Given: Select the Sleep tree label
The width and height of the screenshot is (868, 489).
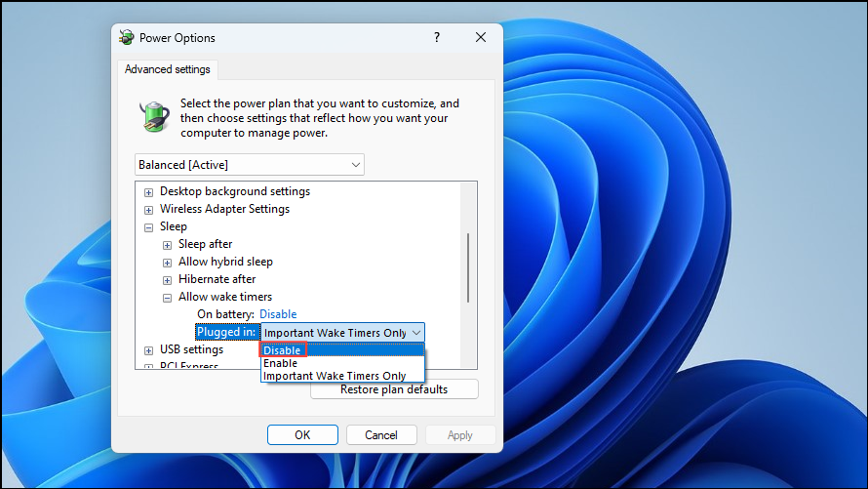Looking at the screenshot, I should [x=174, y=226].
